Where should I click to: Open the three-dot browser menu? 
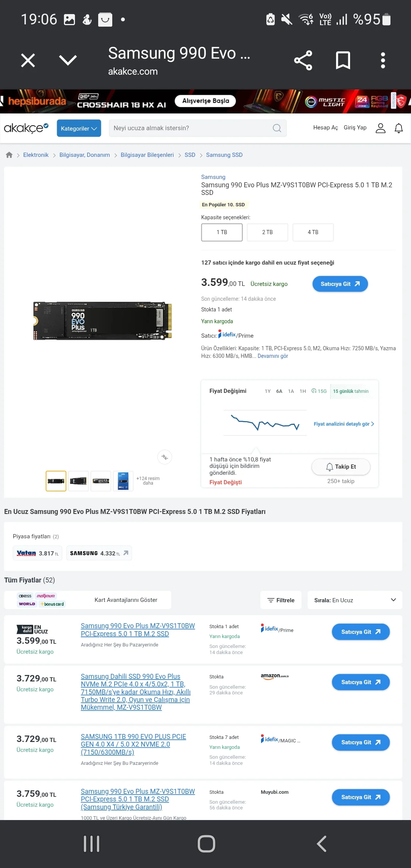(x=383, y=61)
